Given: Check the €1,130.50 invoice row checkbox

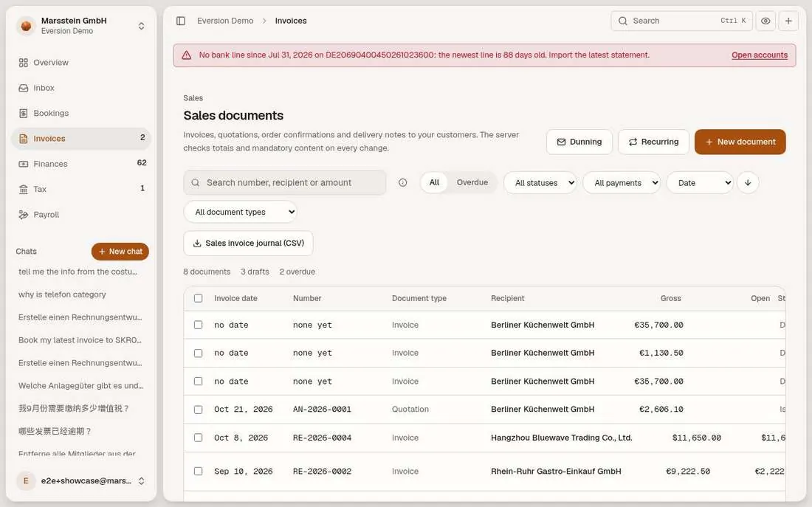Looking at the screenshot, I should coord(199,353).
